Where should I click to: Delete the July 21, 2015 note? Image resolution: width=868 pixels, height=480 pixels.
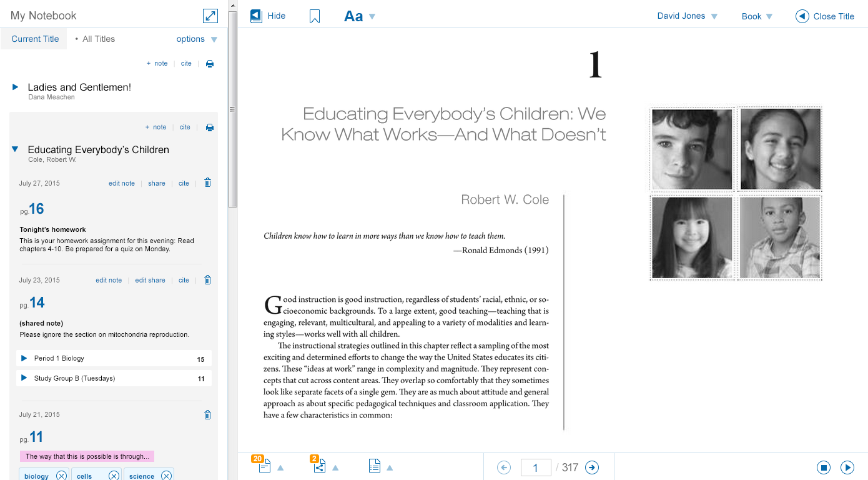click(207, 414)
